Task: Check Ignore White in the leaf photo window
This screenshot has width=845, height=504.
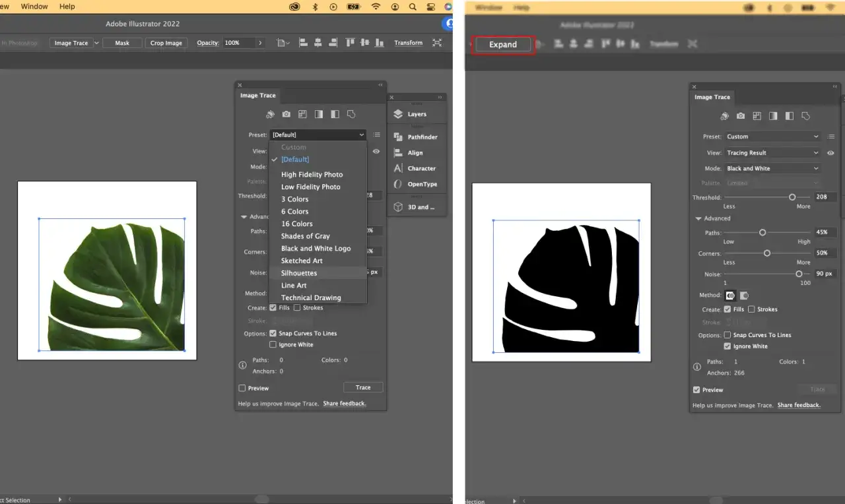Action: pos(273,345)
